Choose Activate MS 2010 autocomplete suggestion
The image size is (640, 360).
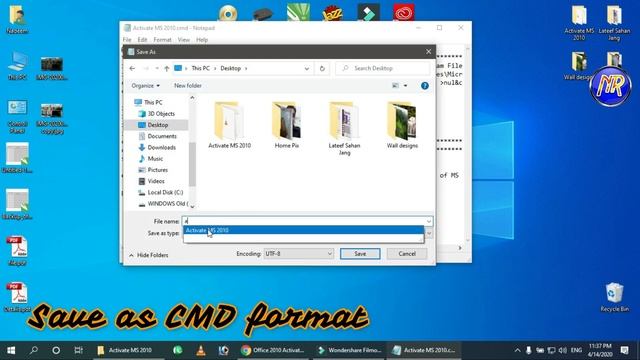point(304,231)
